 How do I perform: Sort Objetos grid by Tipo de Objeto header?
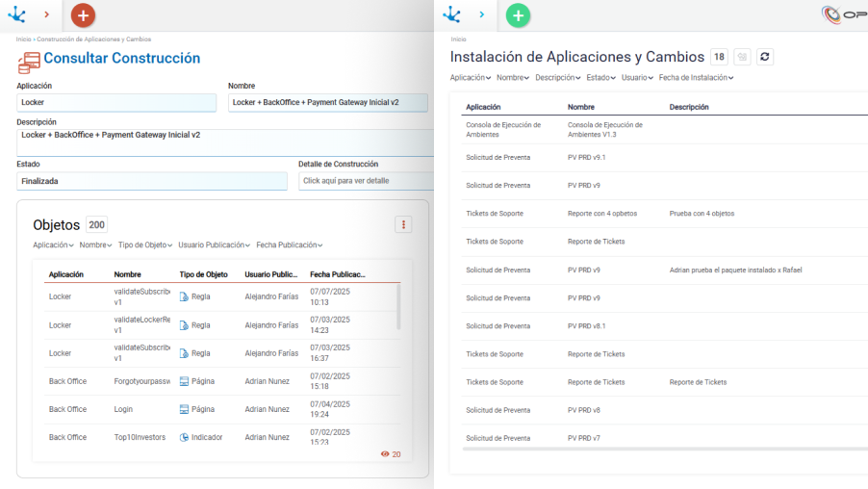(x=203, y=274)
